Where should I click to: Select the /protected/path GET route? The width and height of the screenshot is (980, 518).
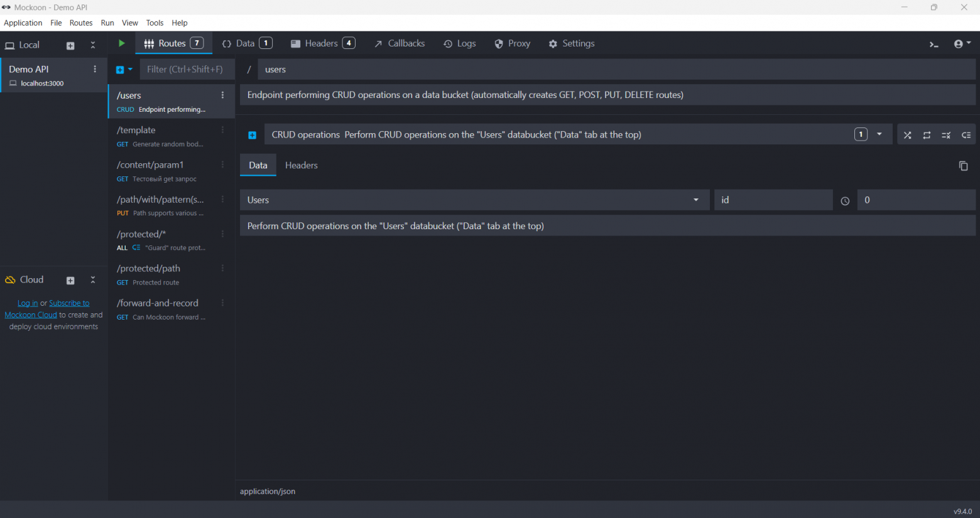pyautogui.click(x=171, y=274)
